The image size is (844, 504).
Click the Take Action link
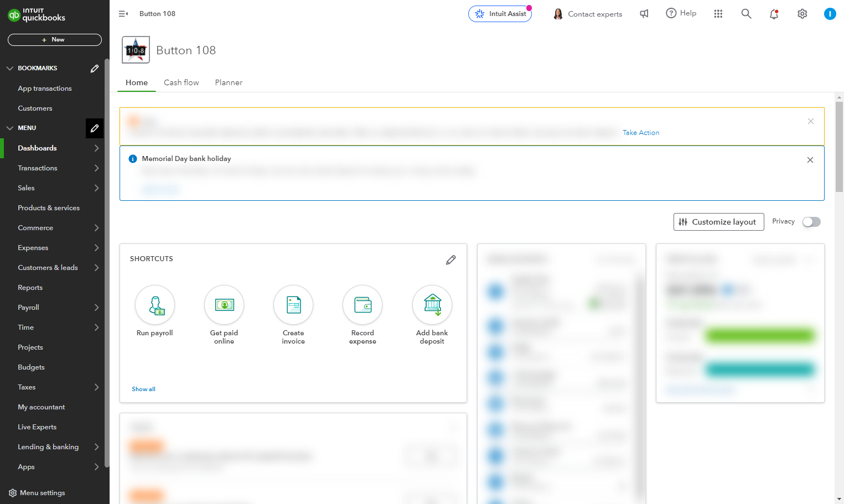coord(641,133)
